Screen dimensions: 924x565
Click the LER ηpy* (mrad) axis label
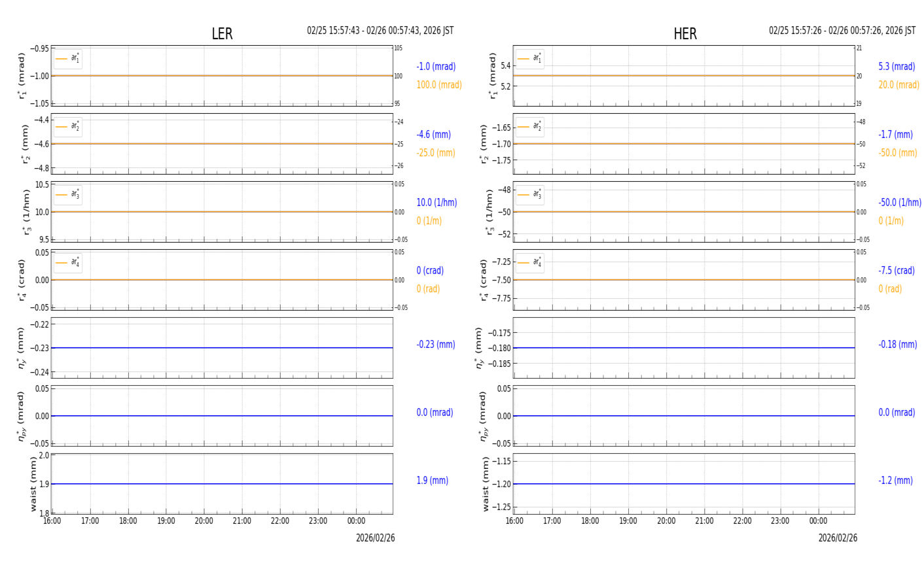pyautogui.click(x=22, y=416)
